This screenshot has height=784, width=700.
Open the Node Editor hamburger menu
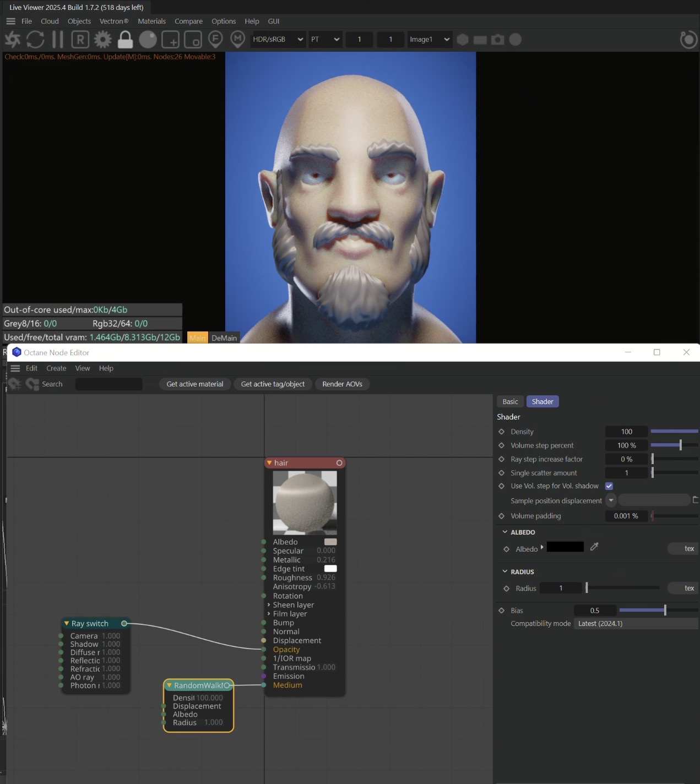coord(15,368)
